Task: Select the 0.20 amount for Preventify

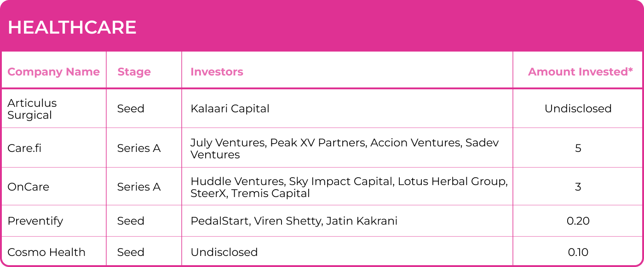Action: [578, 221]
